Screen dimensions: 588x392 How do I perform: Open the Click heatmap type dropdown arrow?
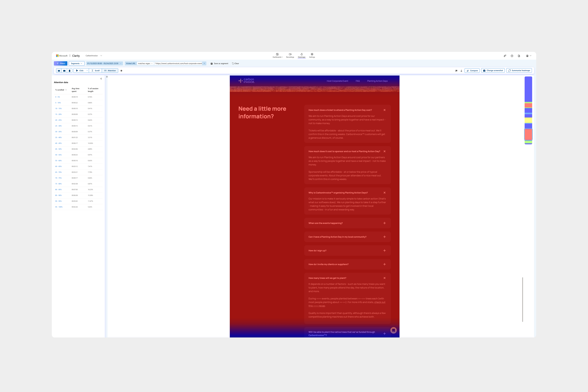[x=87, y=71]
